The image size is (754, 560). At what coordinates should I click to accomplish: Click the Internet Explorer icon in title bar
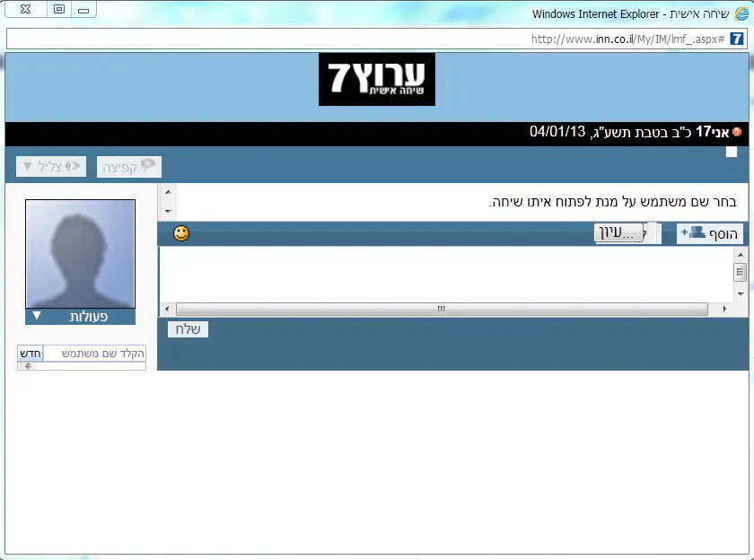(741, 13)
